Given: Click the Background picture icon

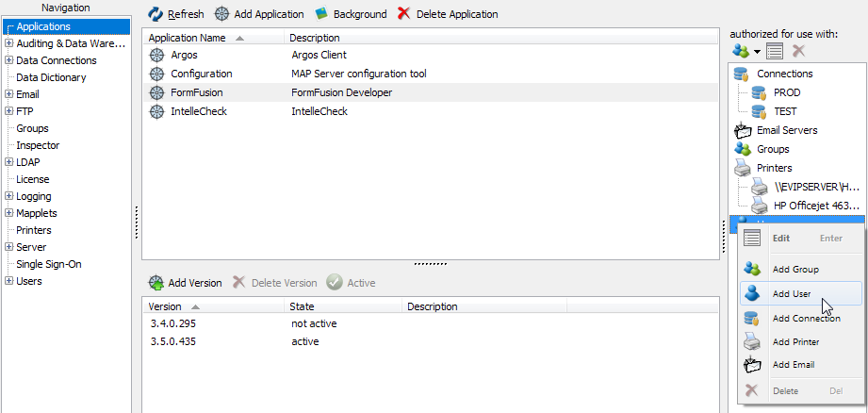Looking at the screenshot, I should point(321,13).
